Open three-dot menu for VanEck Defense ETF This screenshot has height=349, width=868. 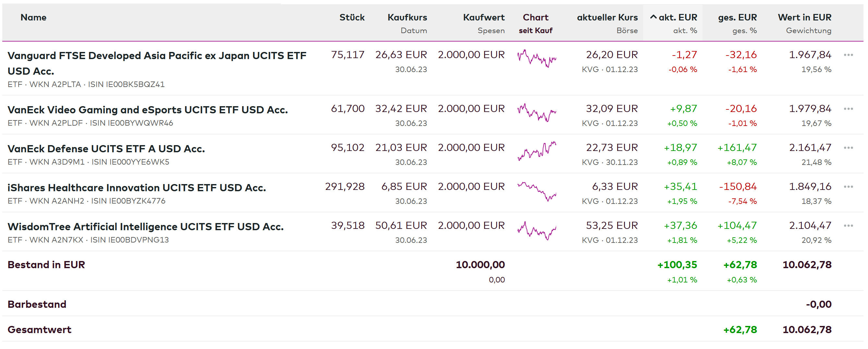click(848, 148)
